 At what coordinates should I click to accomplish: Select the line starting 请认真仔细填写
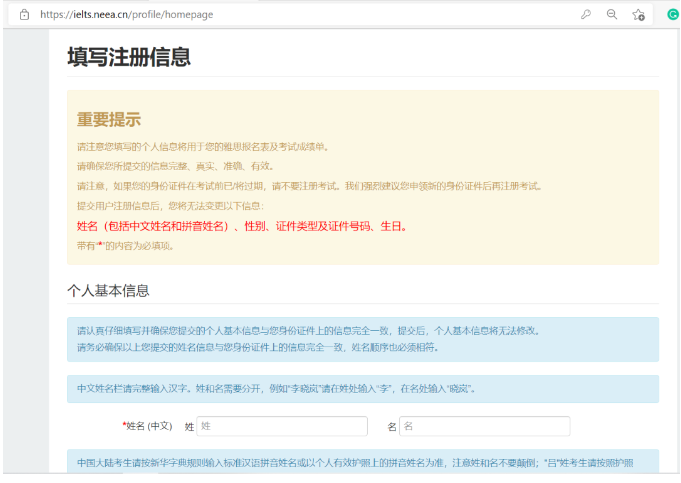click(309, 331)
